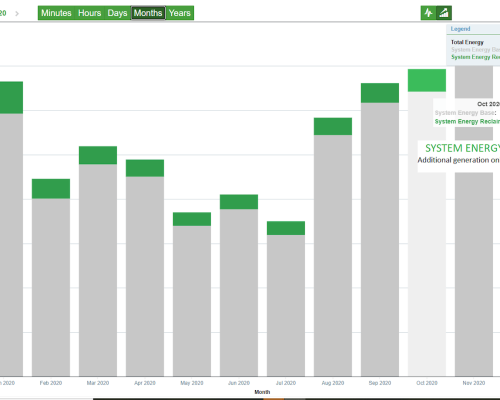Click the May 2020 grey base bar

point(192,301)
